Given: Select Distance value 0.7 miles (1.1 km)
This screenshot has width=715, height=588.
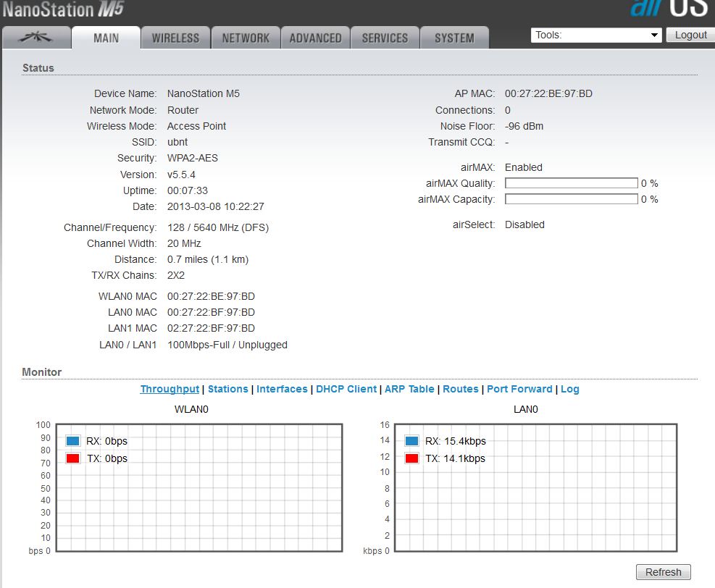Looking at the screenshot, I should pos(208,259).
